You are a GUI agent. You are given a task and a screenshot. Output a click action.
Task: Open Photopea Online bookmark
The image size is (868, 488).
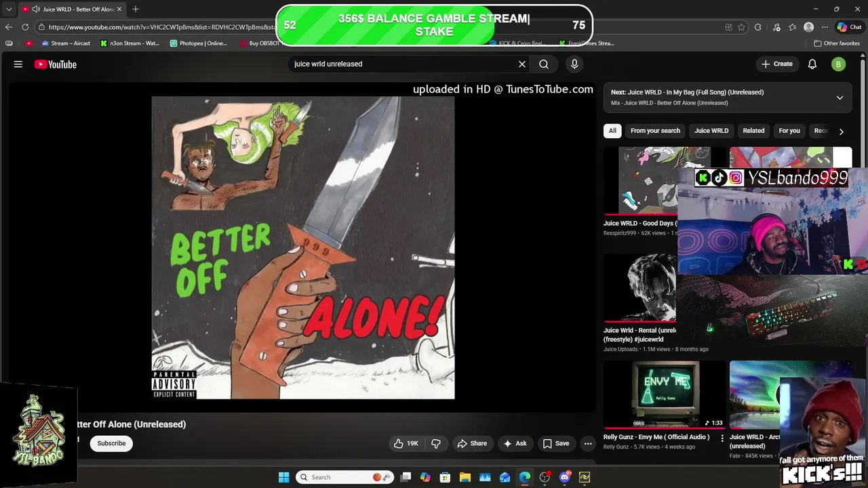coord(199,43)
